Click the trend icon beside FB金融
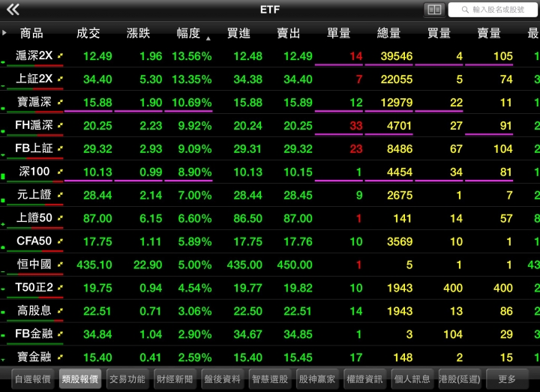540x392 pixels. 60,334
